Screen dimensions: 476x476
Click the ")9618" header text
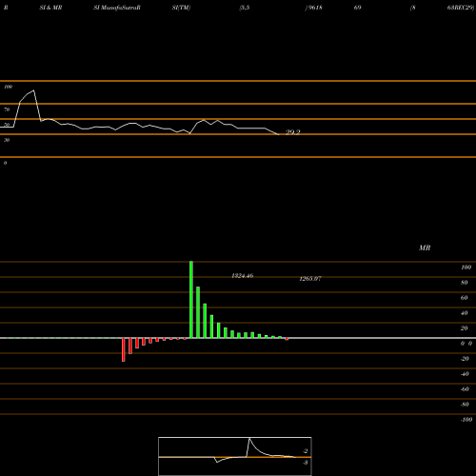point(313,8)
